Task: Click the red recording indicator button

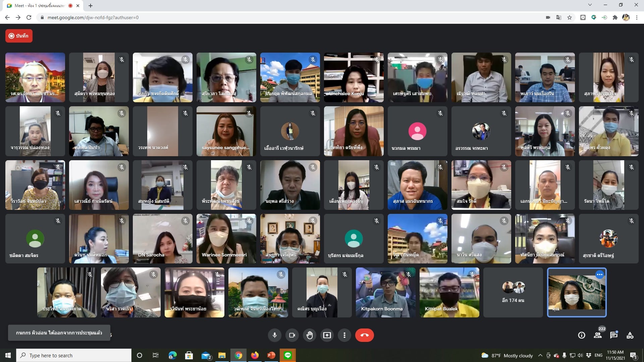Action: point(19,36)
